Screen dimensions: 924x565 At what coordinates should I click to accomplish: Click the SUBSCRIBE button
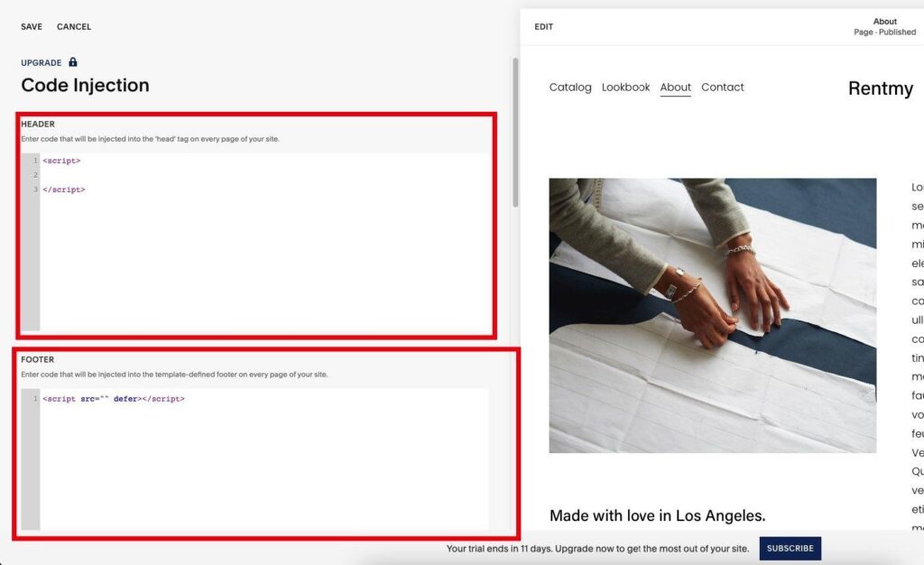coord(790,549)
